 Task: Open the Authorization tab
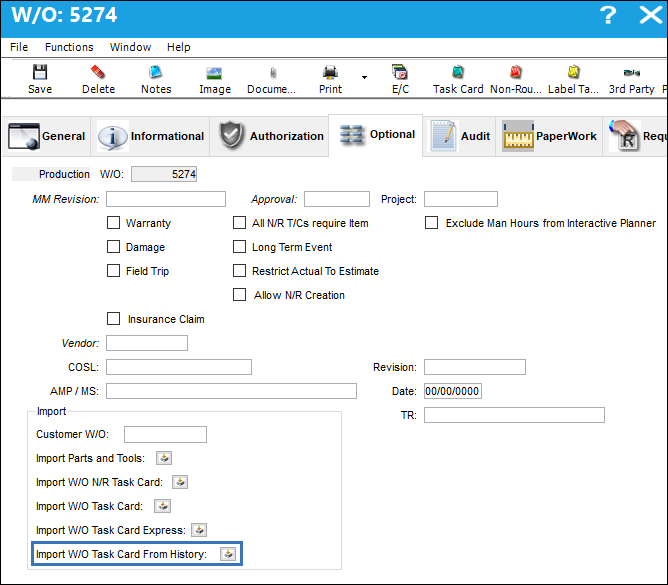[x=270, y=136]
